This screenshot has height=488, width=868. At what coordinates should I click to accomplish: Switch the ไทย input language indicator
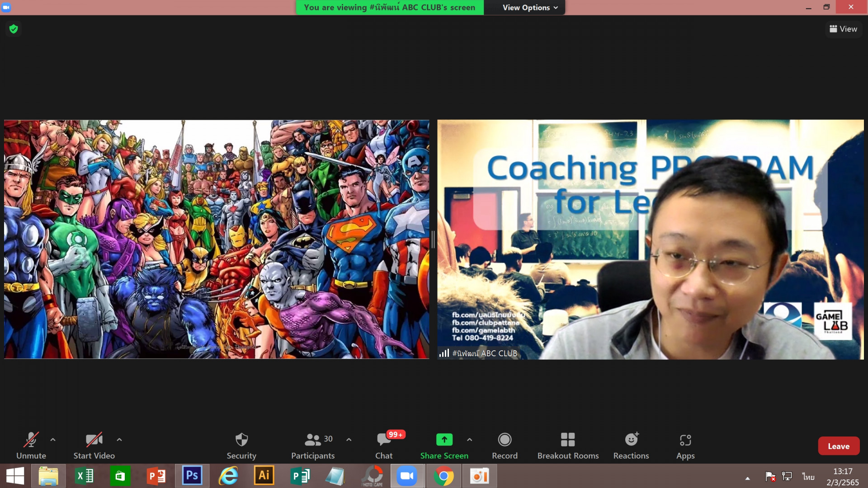click(x=808, y=477)
